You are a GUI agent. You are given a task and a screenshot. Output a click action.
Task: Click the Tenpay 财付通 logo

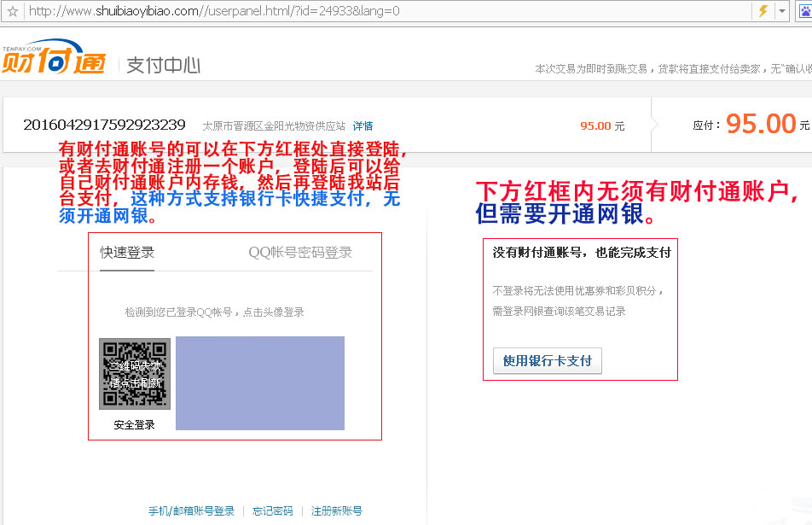[54, 58]
